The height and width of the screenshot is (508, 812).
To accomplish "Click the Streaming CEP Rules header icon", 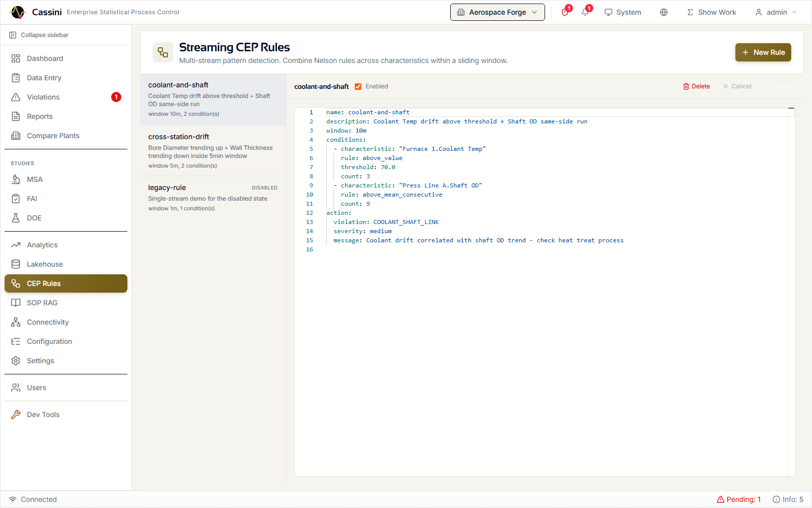I will click(163, 52).
